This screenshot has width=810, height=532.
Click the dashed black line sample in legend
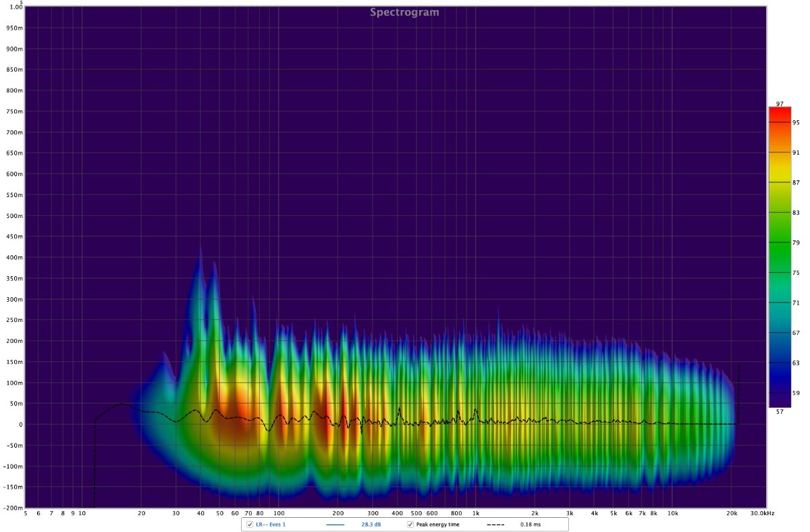495,524
